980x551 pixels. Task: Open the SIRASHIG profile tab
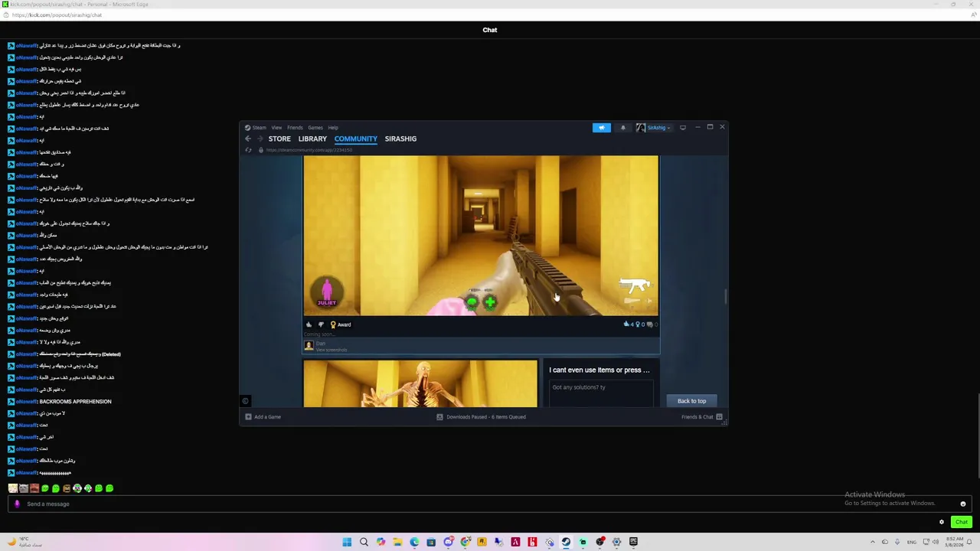(400, 139)
